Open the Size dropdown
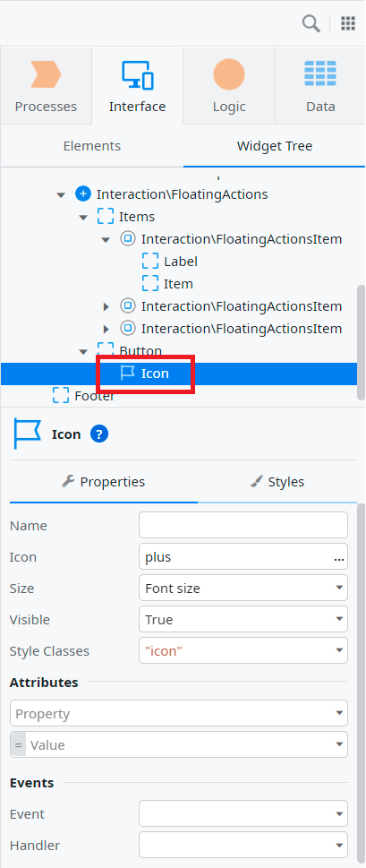366x868 pixels. coord(243,588)
